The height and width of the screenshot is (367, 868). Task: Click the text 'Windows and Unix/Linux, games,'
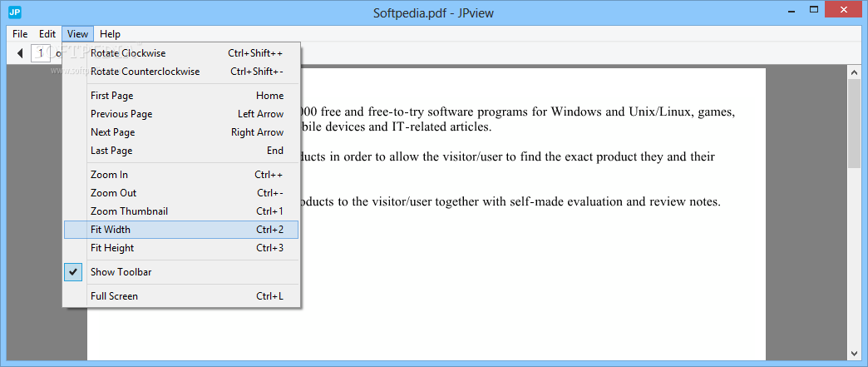click(x=643, y=112)
